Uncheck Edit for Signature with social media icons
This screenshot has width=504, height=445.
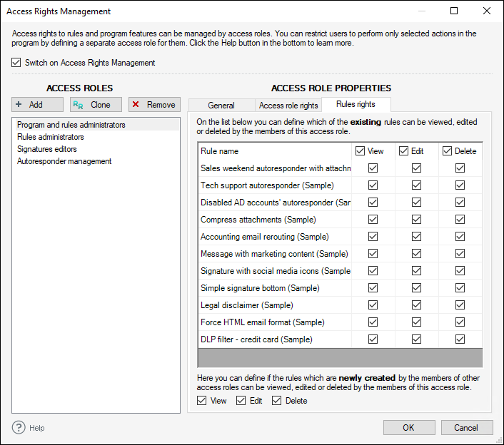(x=417, y=271)
